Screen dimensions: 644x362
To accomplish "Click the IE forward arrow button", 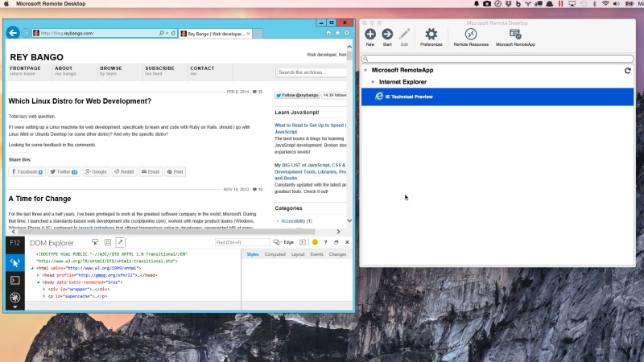I will (26, 33).
